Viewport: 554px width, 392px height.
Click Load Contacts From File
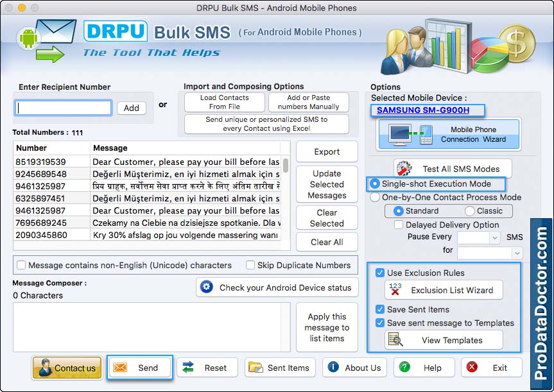pos(224,102)
